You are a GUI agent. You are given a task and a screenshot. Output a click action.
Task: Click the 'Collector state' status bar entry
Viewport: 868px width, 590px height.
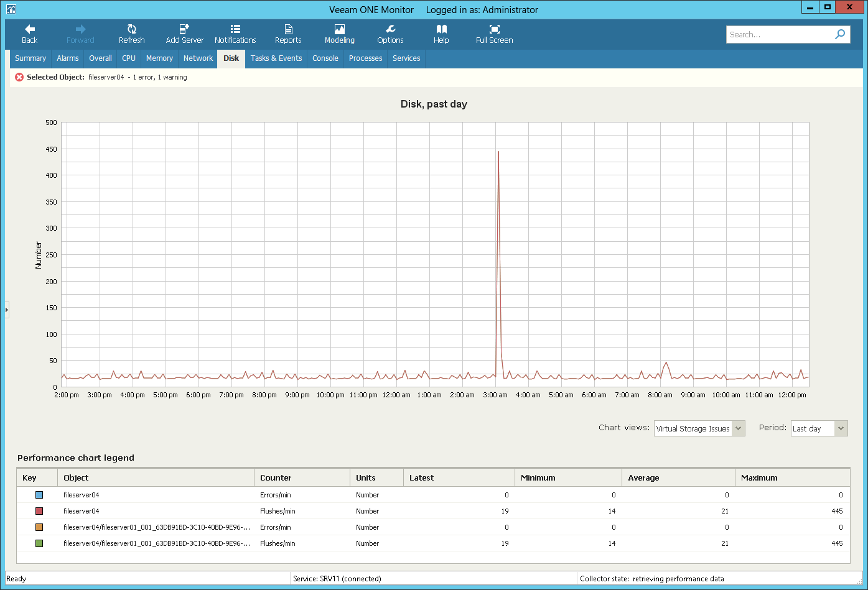[x=652, y=579]
